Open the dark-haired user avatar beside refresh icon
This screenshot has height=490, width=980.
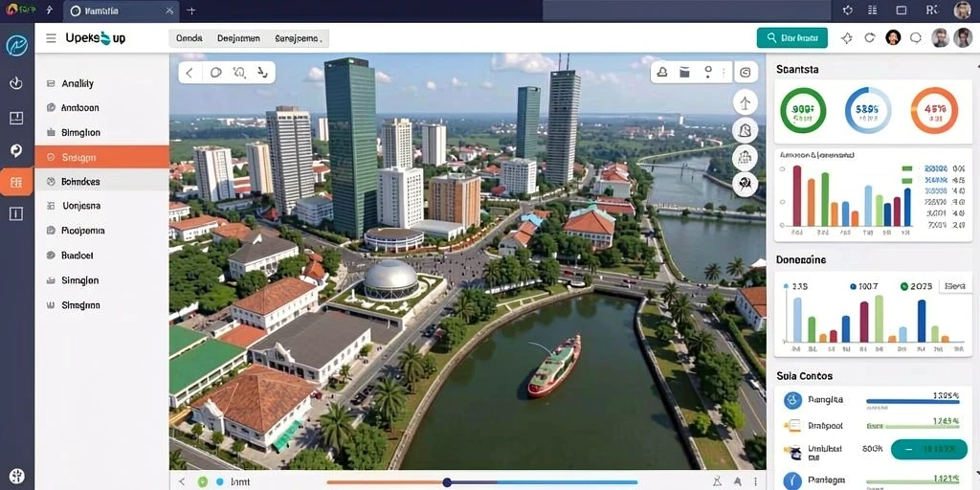[893, 37]
